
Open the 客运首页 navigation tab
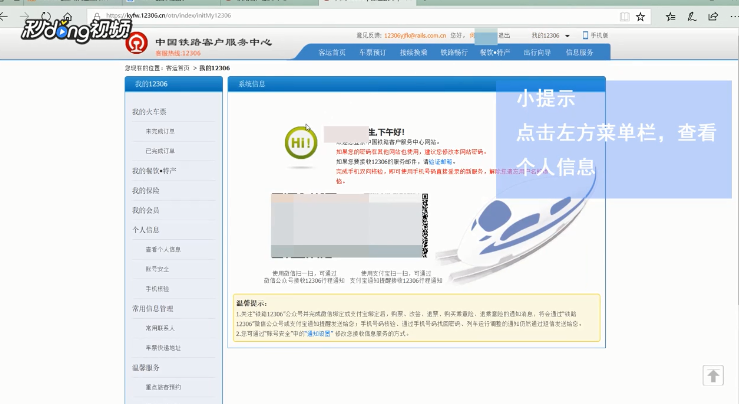click(x=332, y=53)
